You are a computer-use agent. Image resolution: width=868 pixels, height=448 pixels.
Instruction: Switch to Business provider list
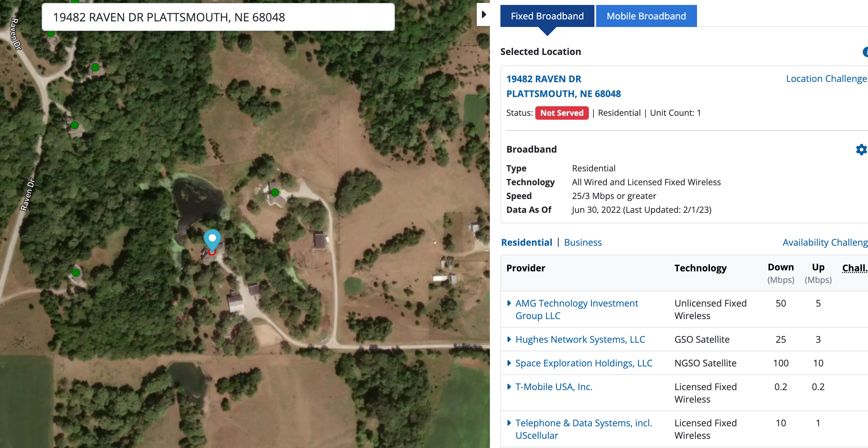[583, 242]
